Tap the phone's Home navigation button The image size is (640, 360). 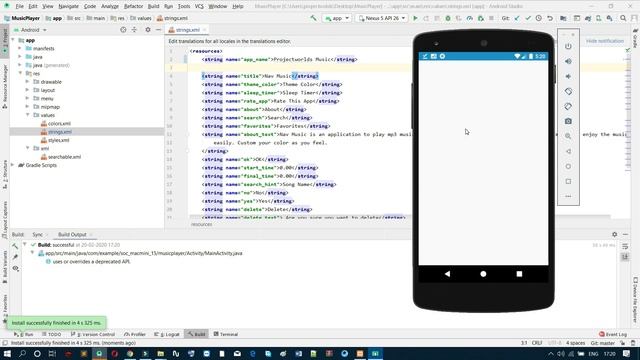tap(483, 274)
